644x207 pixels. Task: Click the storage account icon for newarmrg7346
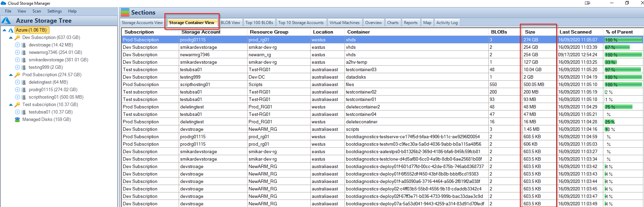[x=24, y=53]
